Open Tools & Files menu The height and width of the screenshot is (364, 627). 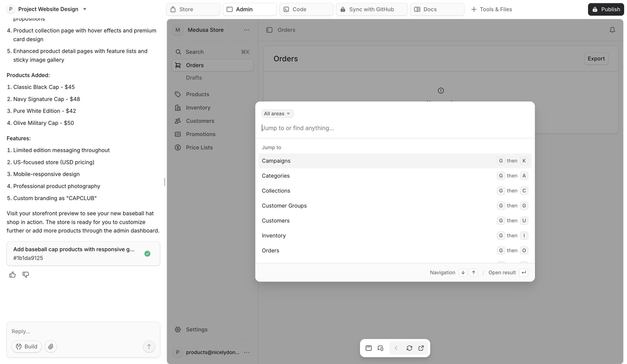tap(491, 9)
